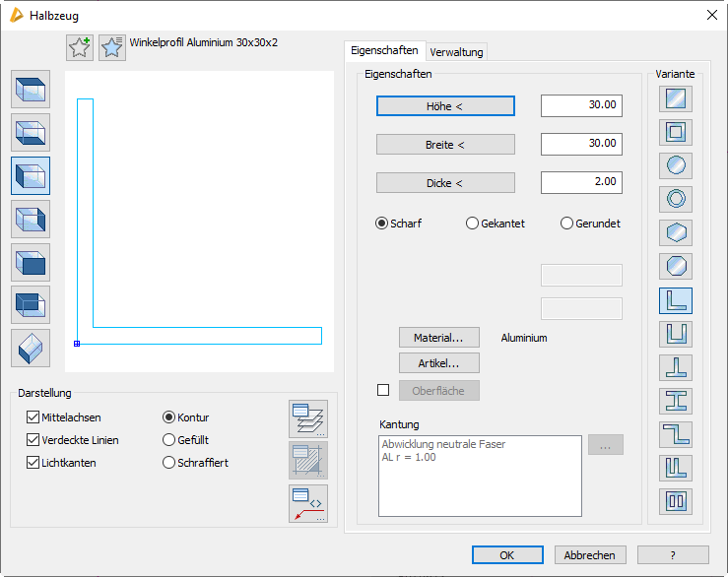The height and width of the screenshot is (577, 728).
Task: Choose the Gefüllt display option
Action: (168, 440)
